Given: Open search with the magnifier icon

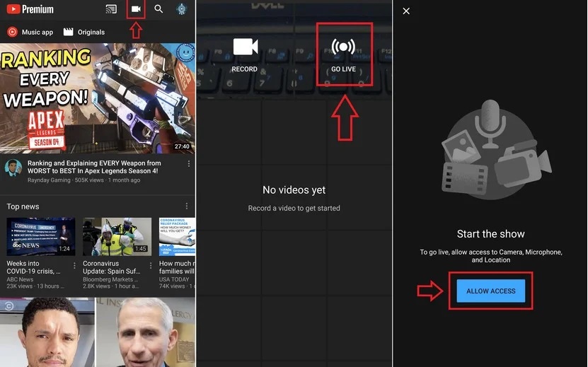Looking at the screenshot, I should point(158,9).
